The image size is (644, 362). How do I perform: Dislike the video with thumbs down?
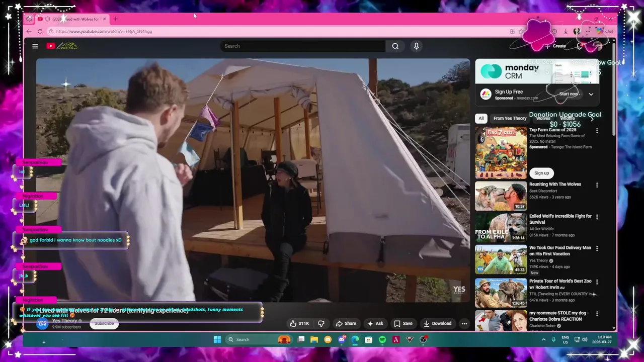coord(321,323)
